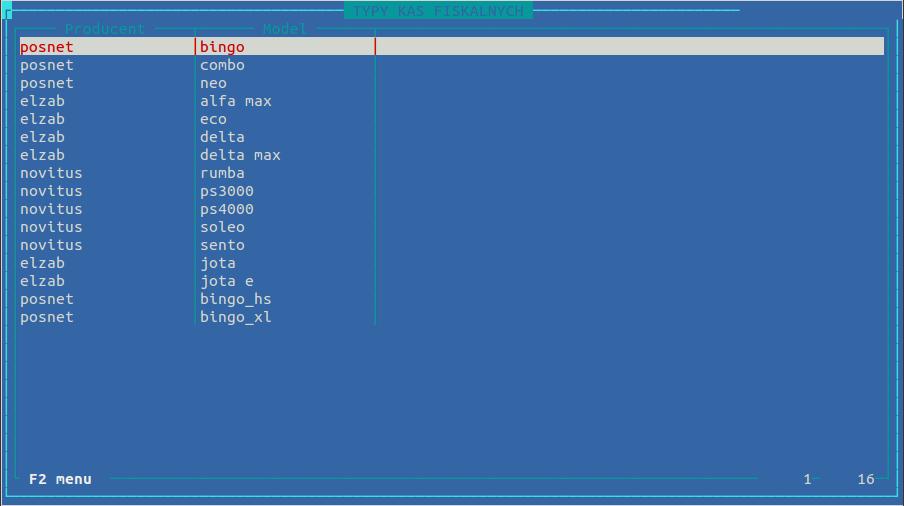
Task: Click the elzab producer next to eco
Action: pyautogui.click(x=42, y=119)
